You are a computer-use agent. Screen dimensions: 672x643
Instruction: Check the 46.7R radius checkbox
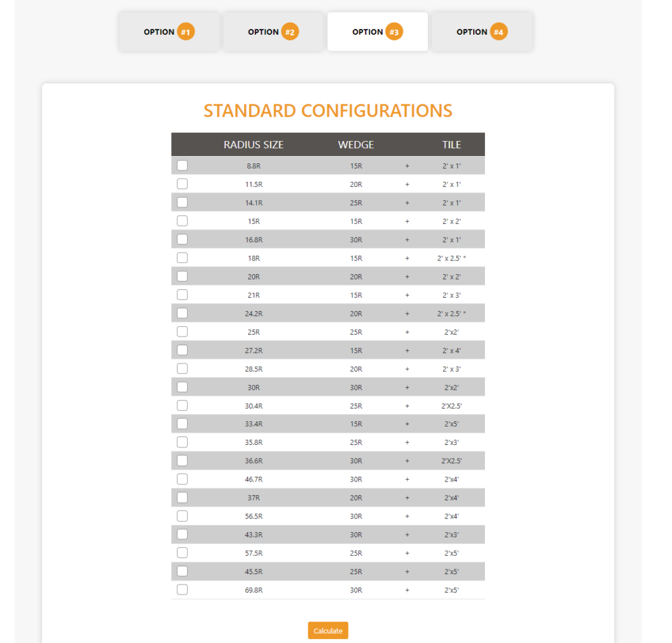[182, 479]
